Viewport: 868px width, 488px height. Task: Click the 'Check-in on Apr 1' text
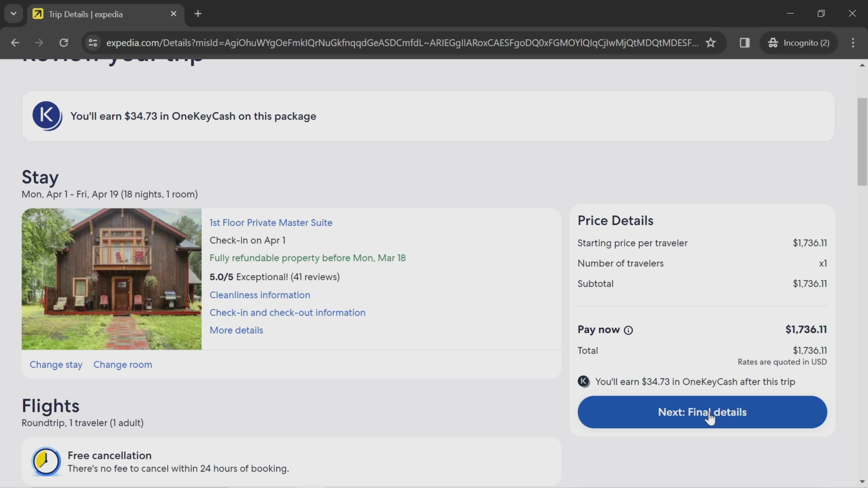[247, 240]
